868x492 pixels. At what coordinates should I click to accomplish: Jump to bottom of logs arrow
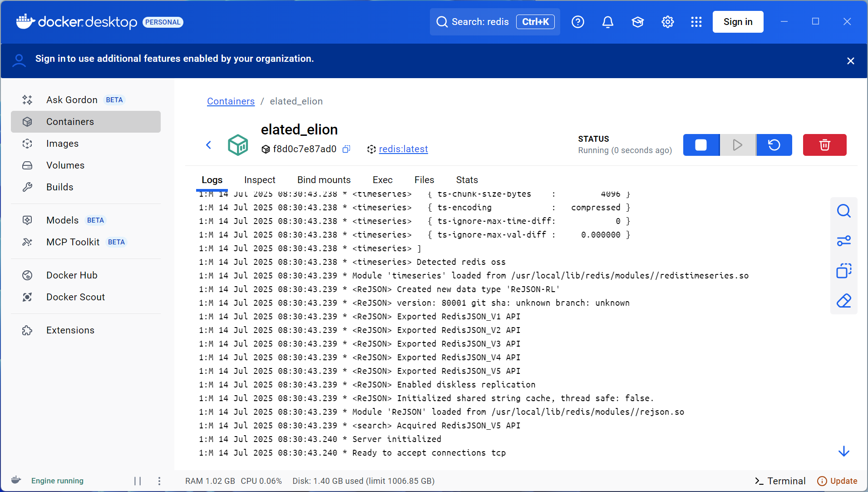[x=844, y=451]
